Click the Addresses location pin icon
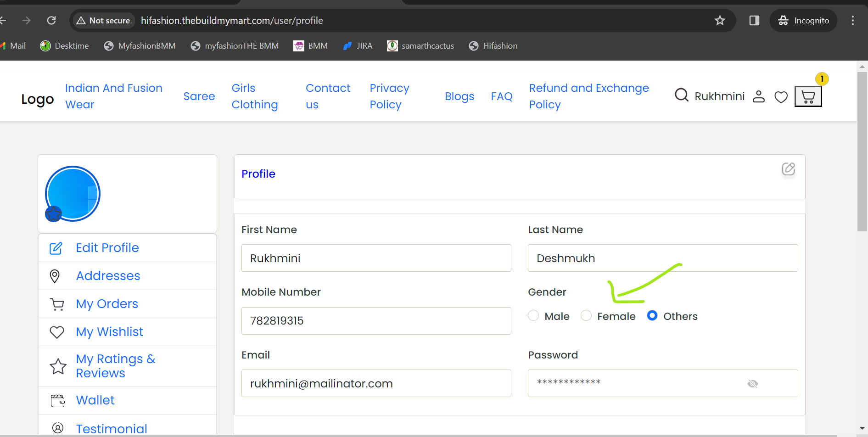This screenshot has height=437, width=868. (55, 276)
